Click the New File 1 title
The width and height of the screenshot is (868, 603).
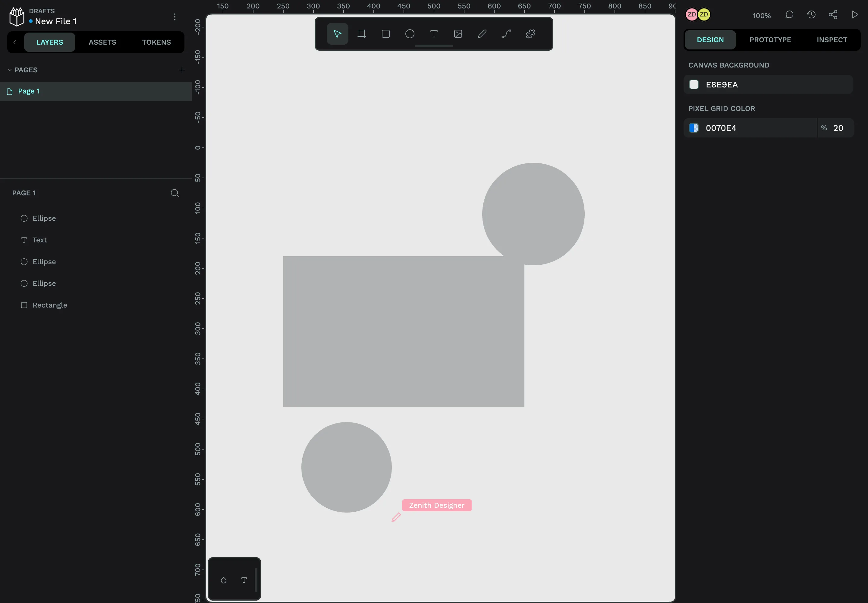pyautogui.click(x=56, y=21)
